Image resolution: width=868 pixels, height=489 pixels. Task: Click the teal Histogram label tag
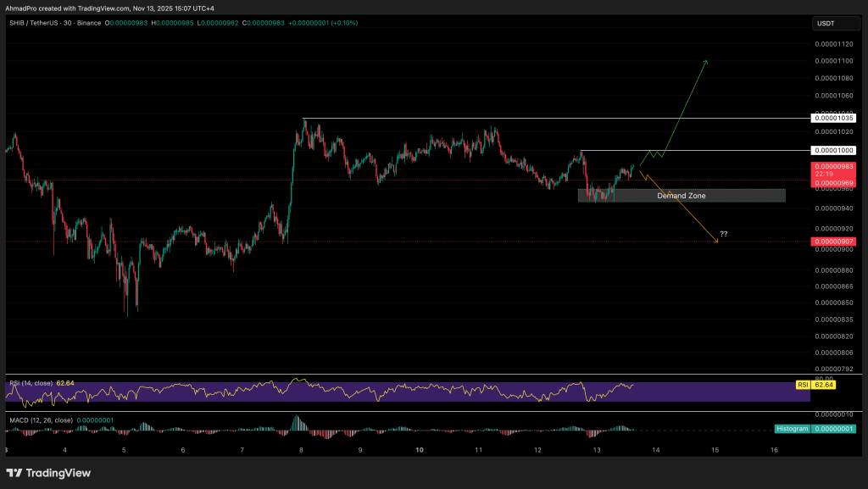(792, 430)
